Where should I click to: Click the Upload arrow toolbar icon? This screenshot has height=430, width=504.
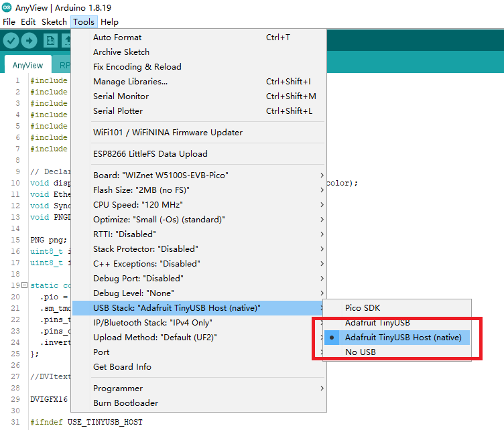29,41
